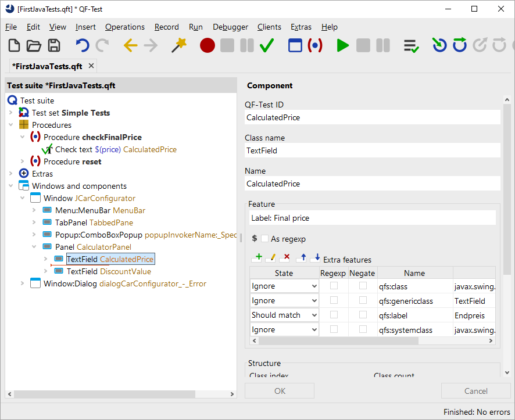
Task: Select Procedure checkFinalPrice in the tree
Action: [x=92, y=137]
